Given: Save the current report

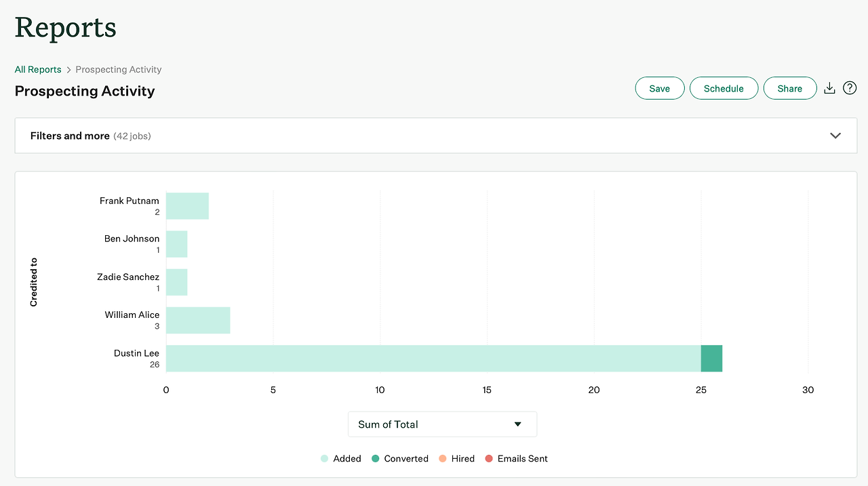Looking at the screenshot, I should [x=659, y=87].
